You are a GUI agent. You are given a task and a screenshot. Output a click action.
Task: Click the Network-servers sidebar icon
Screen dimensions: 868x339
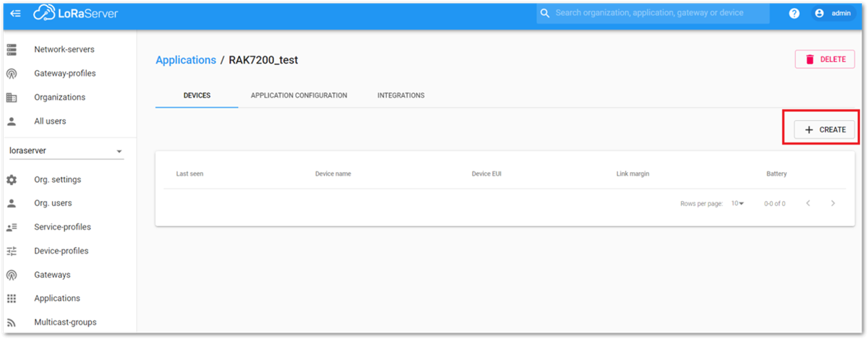(12, 50)
